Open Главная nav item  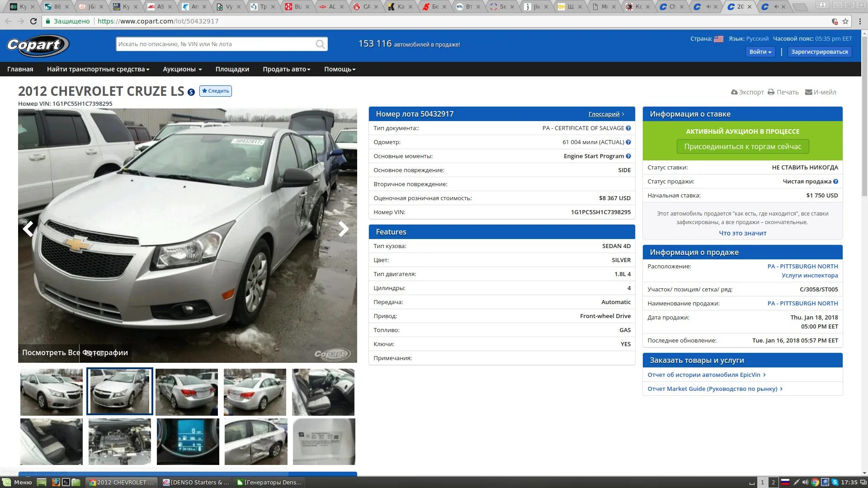[20, 69]
